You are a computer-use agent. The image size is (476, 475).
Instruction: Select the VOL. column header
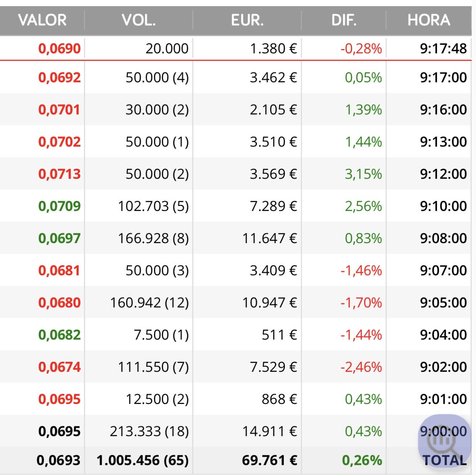[139, 20]
